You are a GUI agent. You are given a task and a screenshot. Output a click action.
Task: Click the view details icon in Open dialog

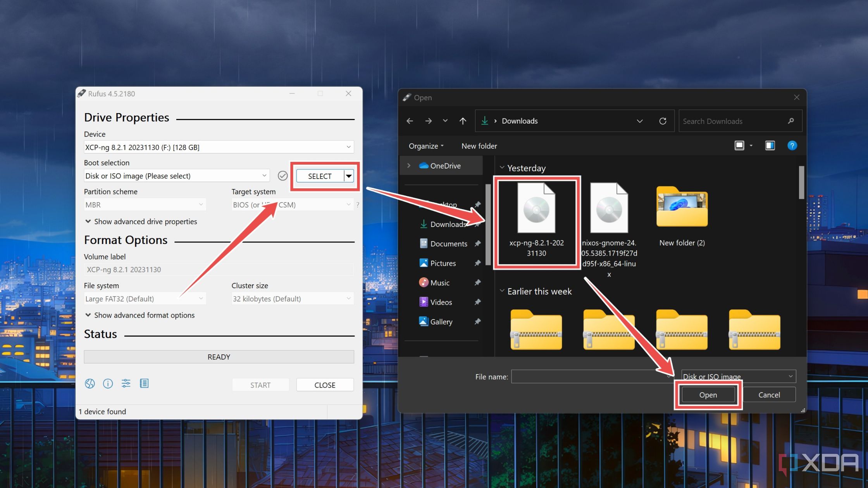[770, 145]
